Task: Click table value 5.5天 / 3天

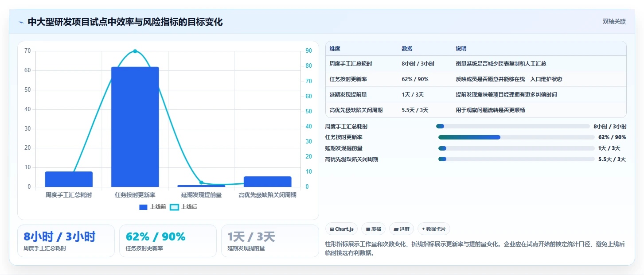Action: 415,110
